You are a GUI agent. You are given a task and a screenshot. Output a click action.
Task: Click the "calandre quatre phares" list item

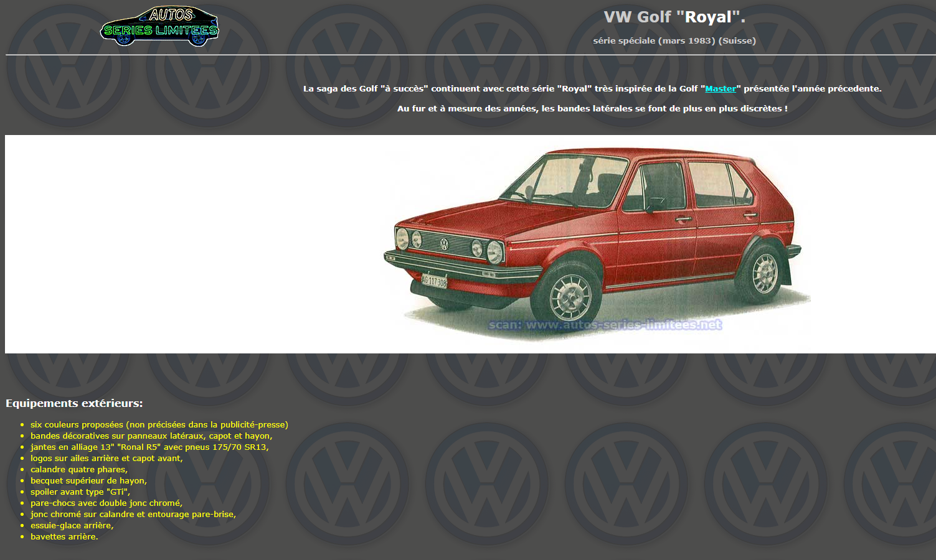(79, 470)
